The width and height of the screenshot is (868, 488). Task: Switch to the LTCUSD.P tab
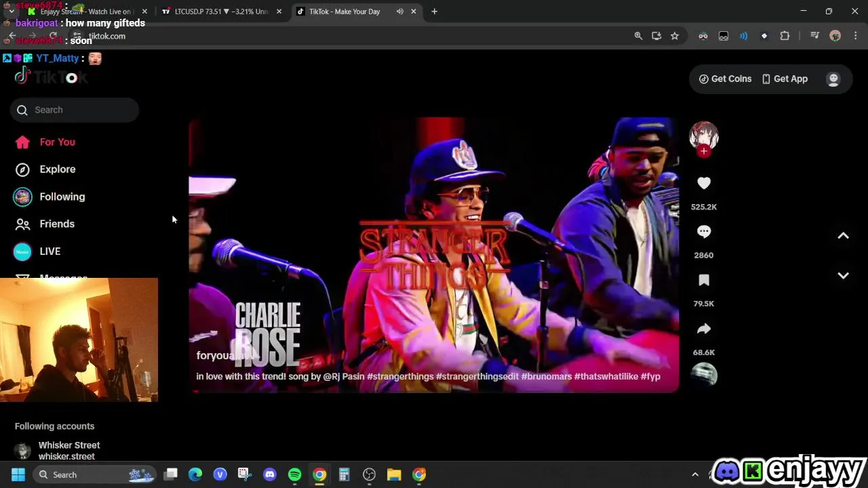click(x=221, y=12)
